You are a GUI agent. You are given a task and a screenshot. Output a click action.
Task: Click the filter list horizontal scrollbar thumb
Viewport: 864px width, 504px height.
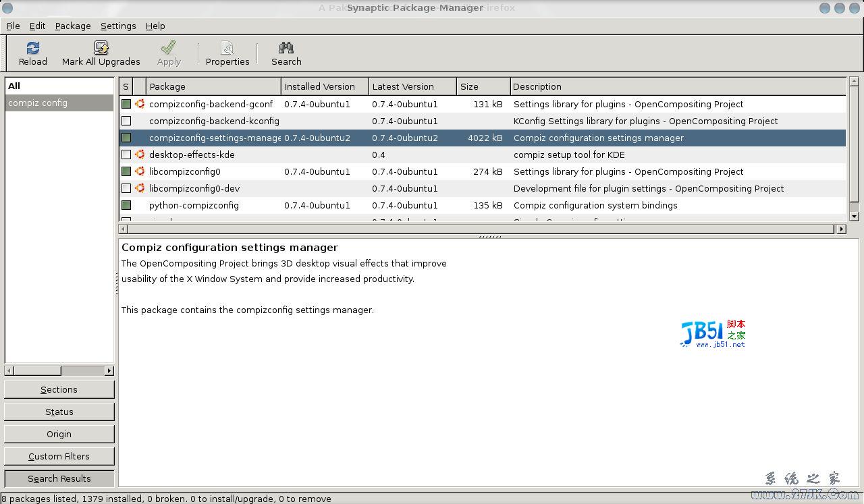pyautogui.click(x=37, y=370)
